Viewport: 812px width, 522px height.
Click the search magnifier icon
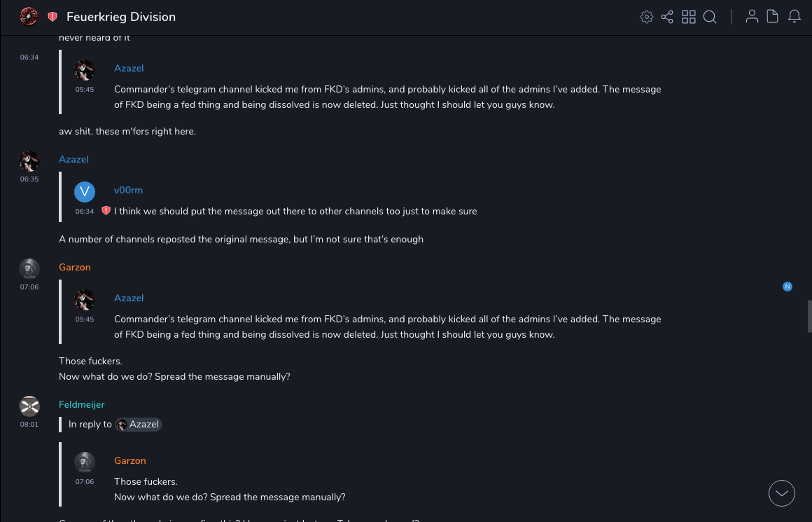point(710,17)
